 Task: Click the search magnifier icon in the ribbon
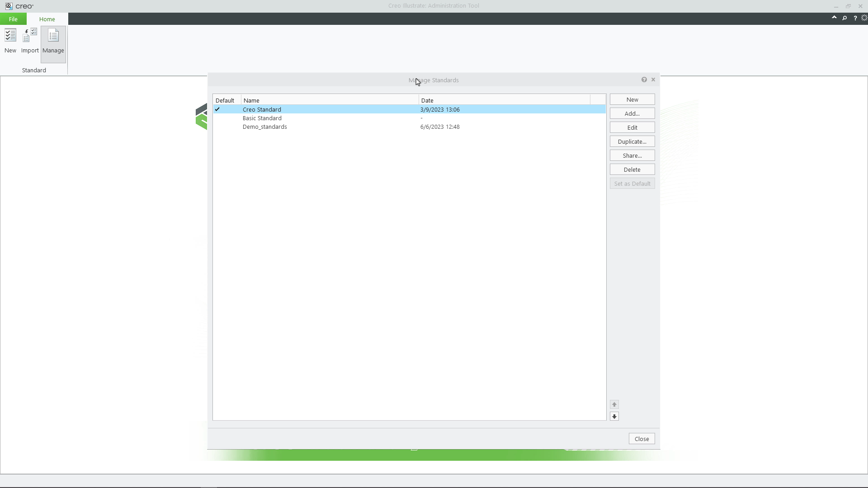(845, 18)
